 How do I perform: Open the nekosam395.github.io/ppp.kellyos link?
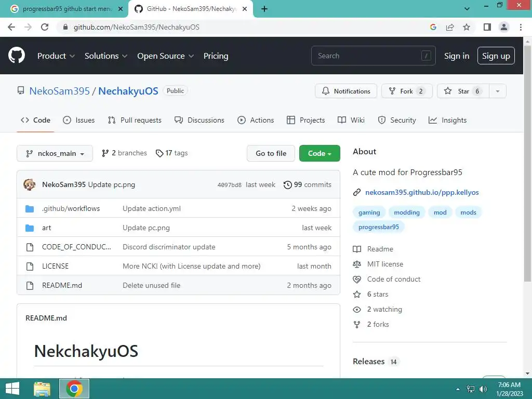[x=422, y=192]
